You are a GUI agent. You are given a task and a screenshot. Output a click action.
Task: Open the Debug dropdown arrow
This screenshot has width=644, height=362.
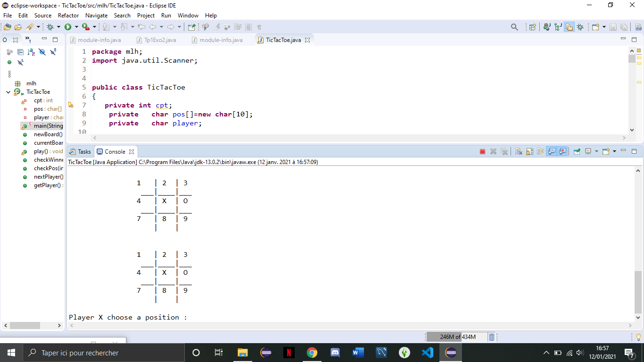coord(58,27)
